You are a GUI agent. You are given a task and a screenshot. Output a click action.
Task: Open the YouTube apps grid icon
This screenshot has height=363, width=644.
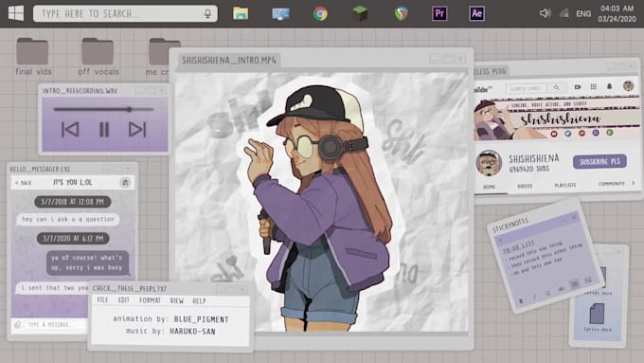tap(594, 86)
